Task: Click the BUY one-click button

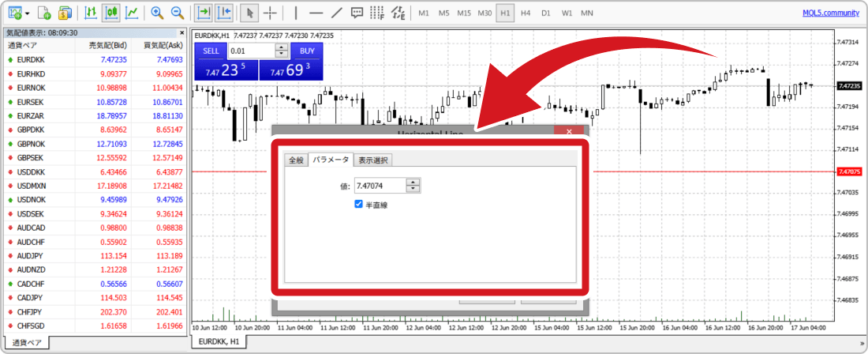Action: coord(307,51)
